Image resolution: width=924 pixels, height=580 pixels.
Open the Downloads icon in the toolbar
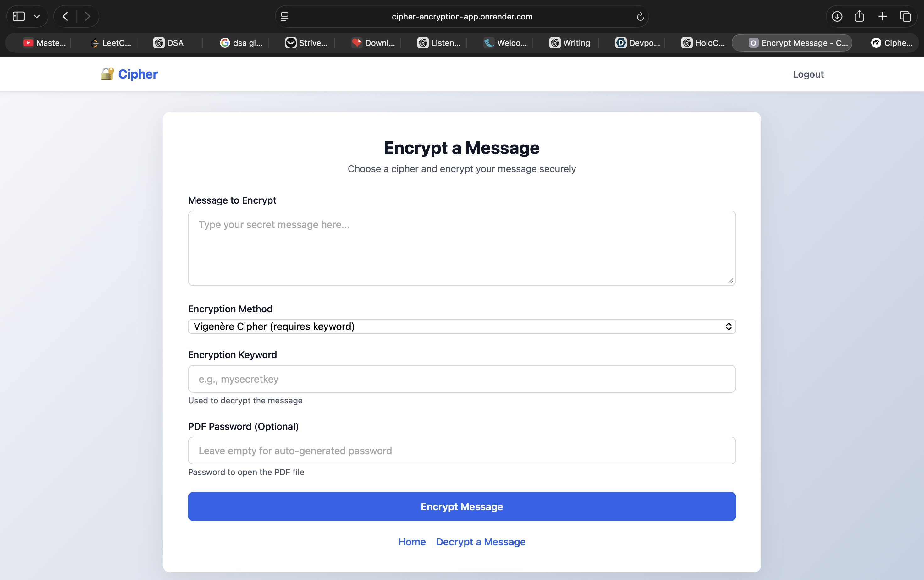click(837, 16)
